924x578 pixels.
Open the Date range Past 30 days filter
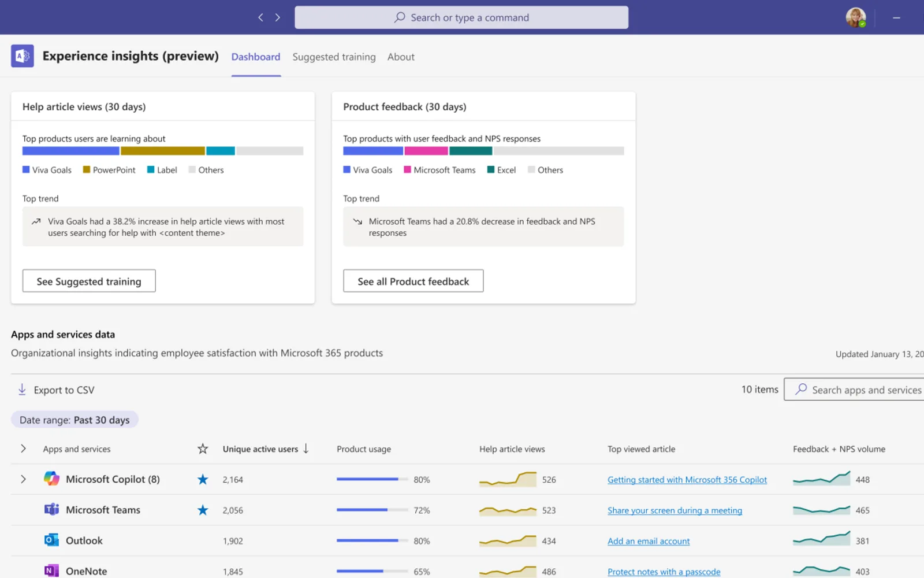tap(74, 420)
